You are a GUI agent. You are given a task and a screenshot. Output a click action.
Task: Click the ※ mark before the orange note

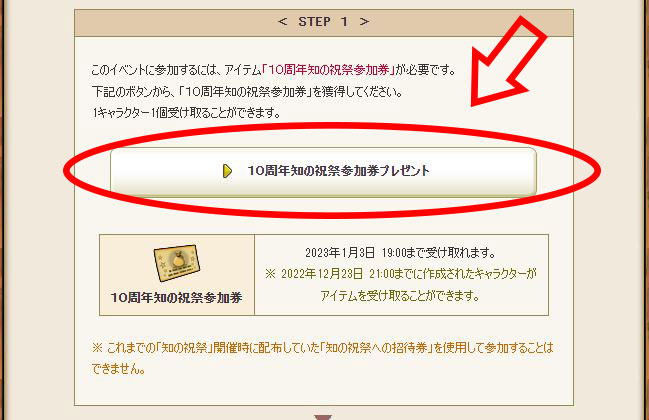pos(97,348)
